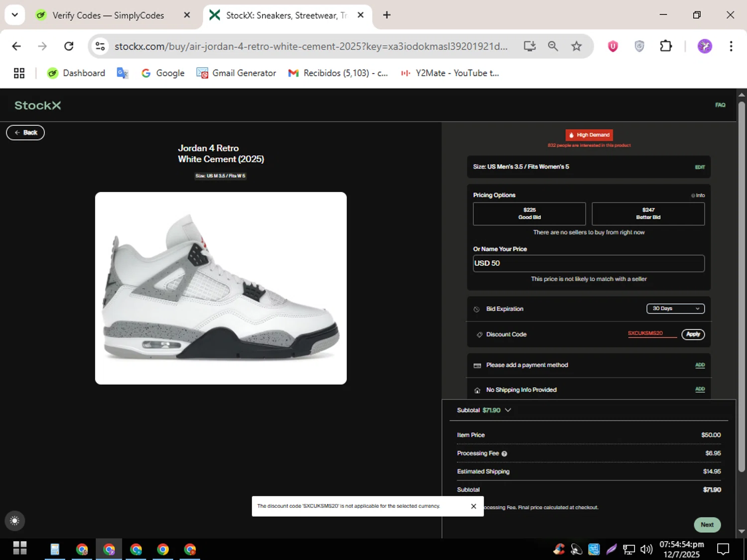747x560 pixels.
Task: Go back in browser history
Action: pyautogui.click(x=16, y=46)
